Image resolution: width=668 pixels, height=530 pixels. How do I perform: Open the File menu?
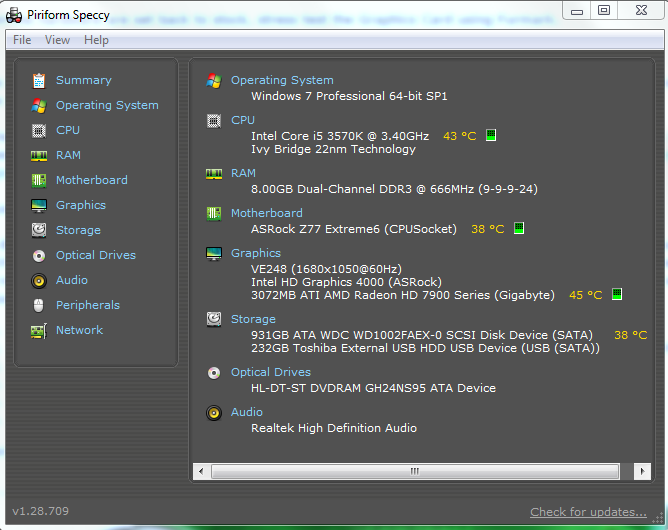coord(22,40)
